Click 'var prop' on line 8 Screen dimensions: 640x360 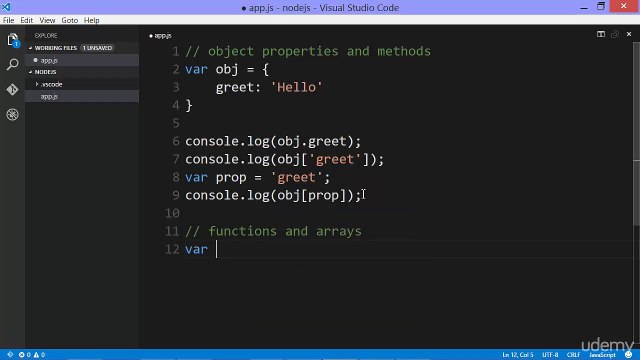(x=216, y=178)
